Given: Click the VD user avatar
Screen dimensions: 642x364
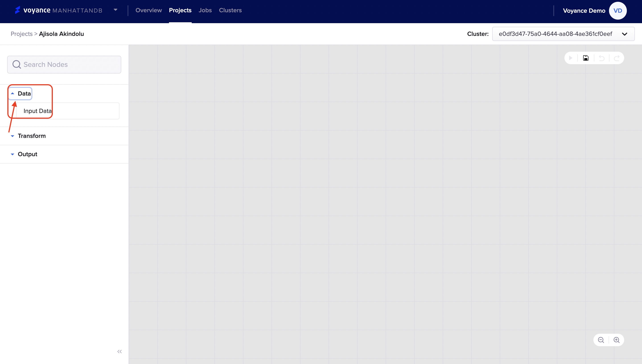Looking at the screenshot, I should click(617, 11).
